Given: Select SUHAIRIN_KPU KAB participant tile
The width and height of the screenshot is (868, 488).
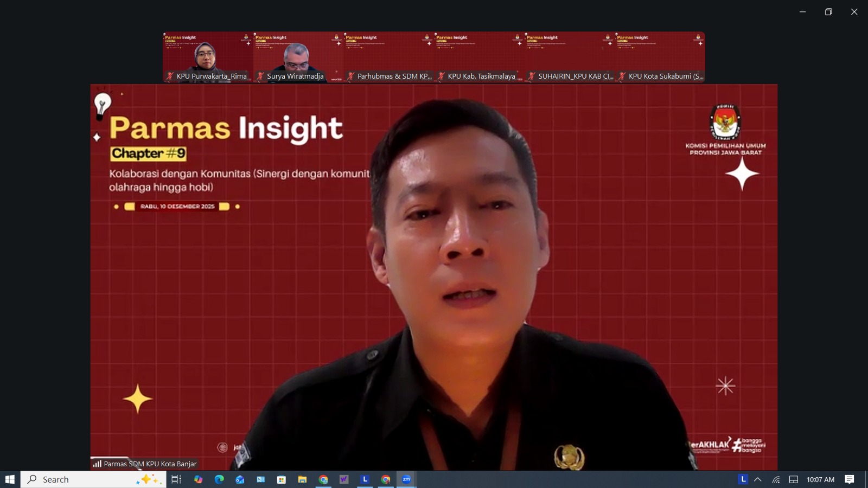Looking at the screenshot, I should pos(569,57).
